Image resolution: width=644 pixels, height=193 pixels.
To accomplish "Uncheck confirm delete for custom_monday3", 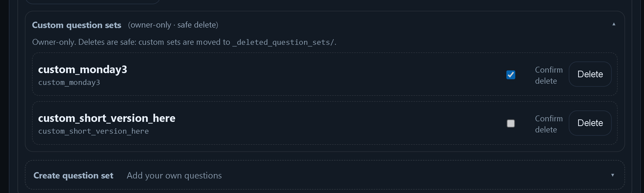I will pyautogui.click(x=511, y=75).
